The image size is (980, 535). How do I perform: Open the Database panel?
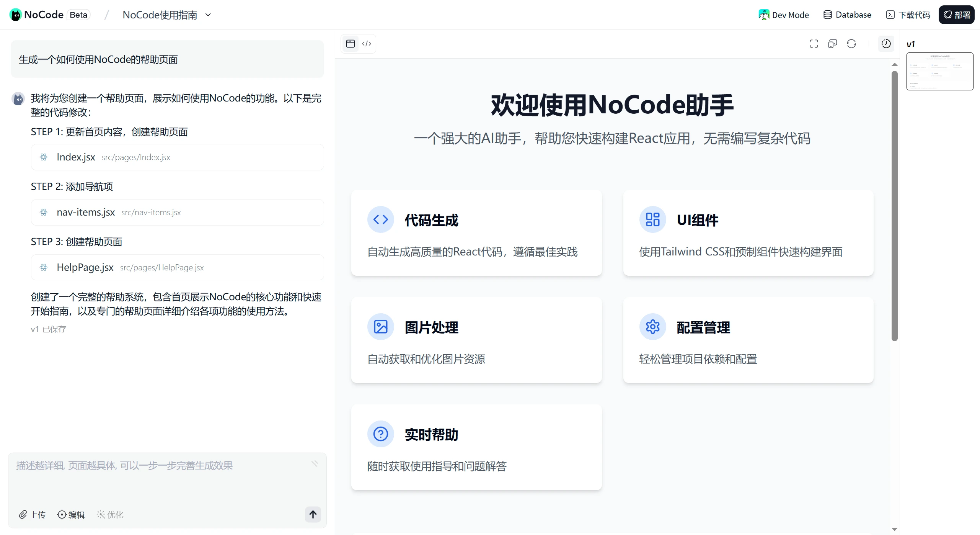[847, 15]
